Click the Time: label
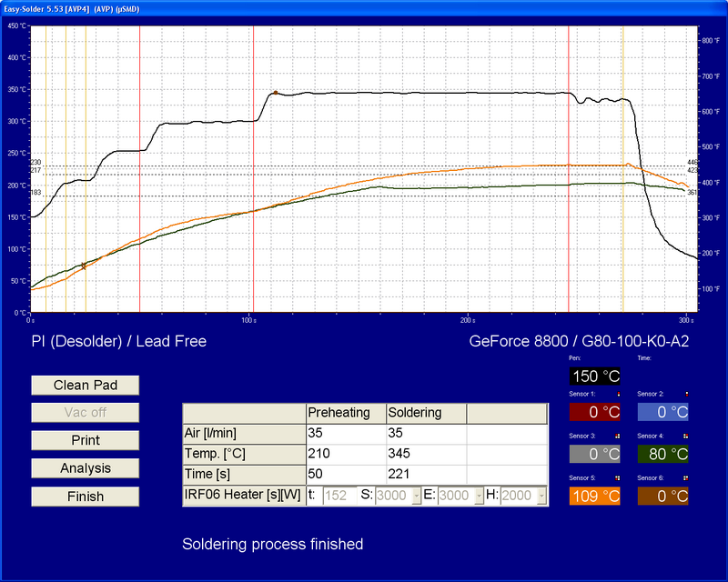 (x=644, y=358)
